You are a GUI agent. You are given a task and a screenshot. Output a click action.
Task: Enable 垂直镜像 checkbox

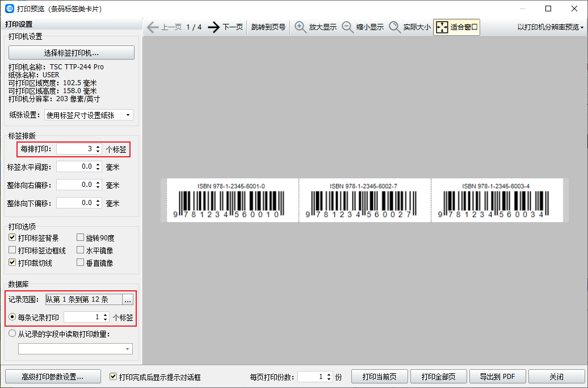[x=80, y=262]
